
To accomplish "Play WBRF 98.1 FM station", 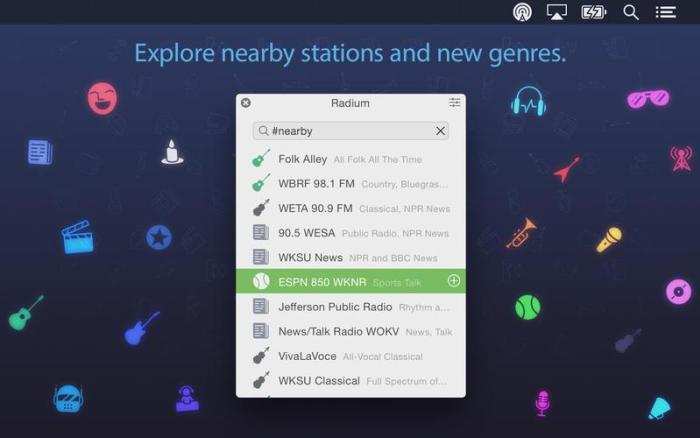I will click(x=350, y=184).
